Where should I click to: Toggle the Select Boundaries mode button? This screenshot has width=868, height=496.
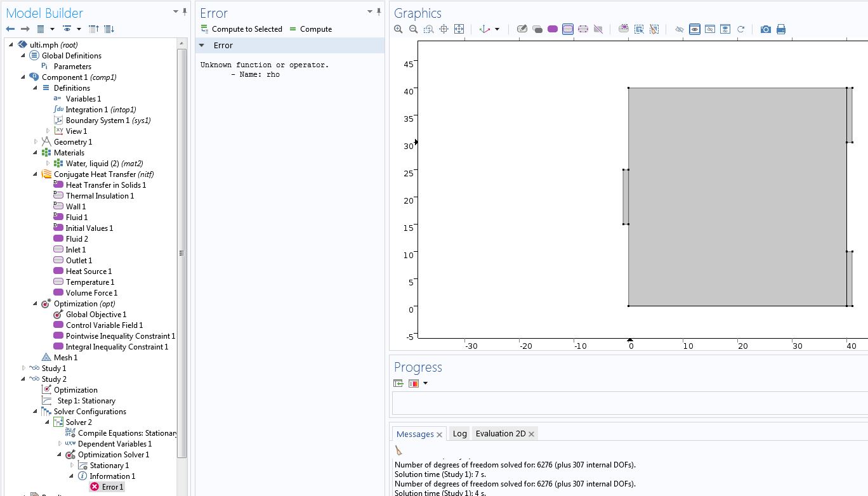pos(568,29)
